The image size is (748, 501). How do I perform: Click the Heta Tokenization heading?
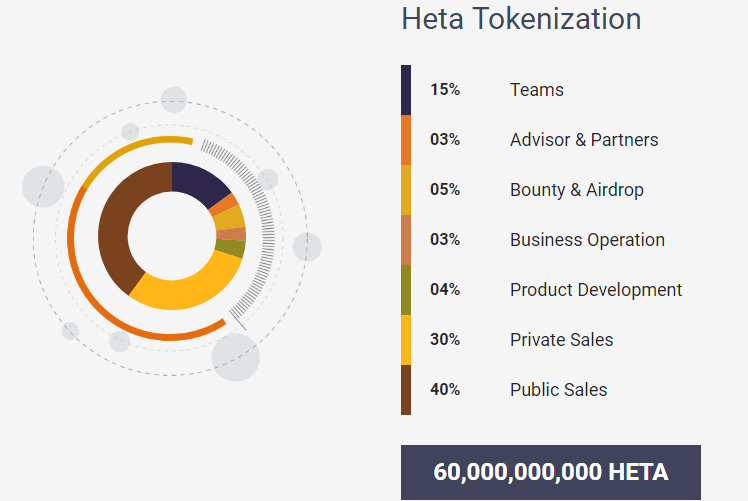click(521, 18)
